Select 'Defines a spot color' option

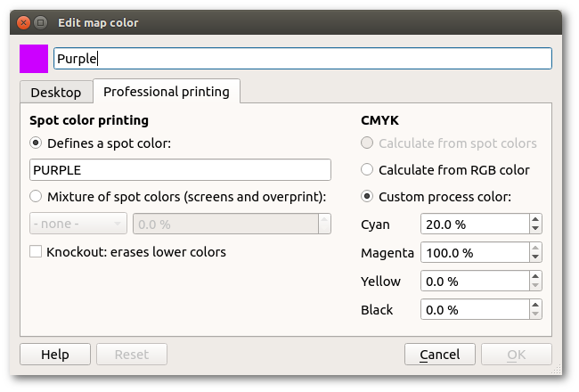pos(36,143)
